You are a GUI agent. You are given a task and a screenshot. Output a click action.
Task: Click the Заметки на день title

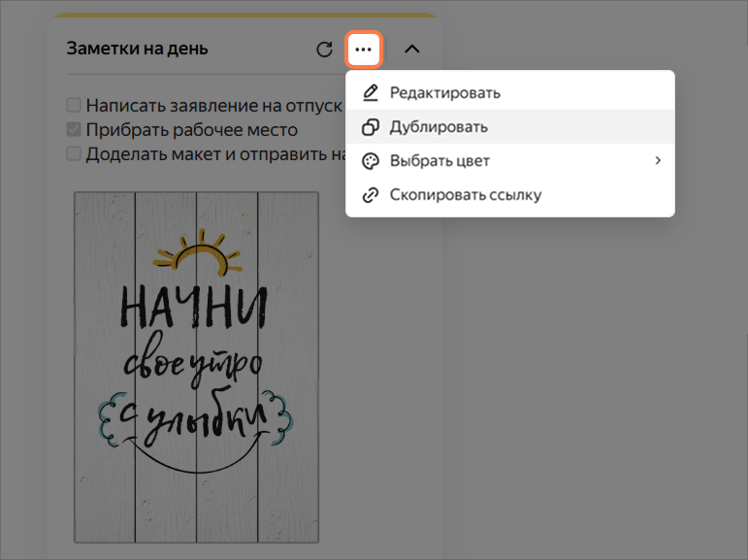point(138,49)
